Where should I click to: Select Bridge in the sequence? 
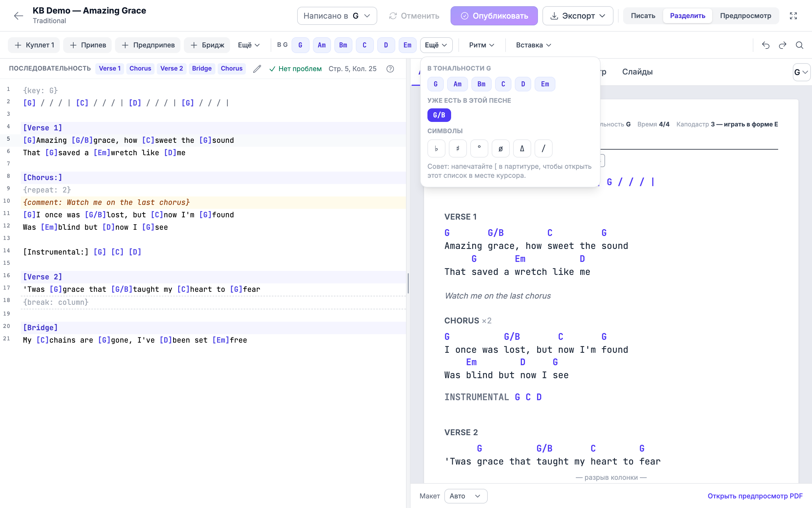[x=202, y=69]
